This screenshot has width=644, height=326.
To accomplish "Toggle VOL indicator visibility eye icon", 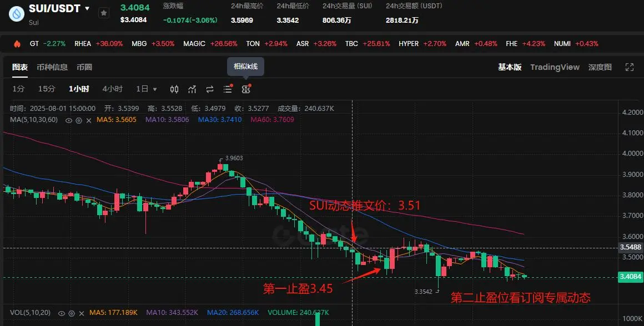I will [62, 313].
